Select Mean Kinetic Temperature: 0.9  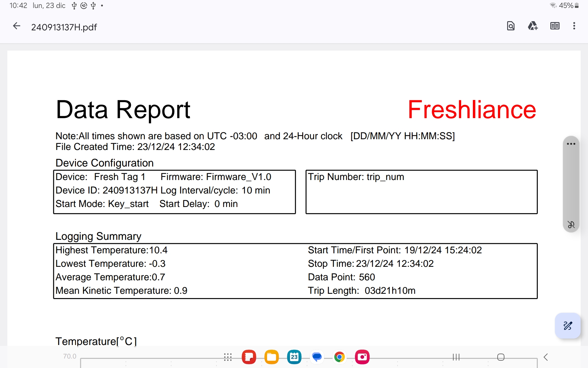point(121,291)
